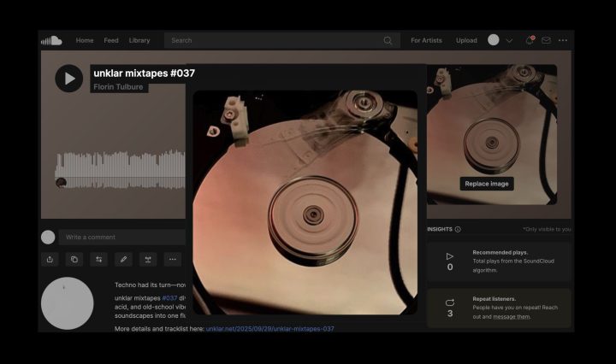Play the unklar mixtapes #037 track
This screenshot has width=616, height=364.
[68, 79]
